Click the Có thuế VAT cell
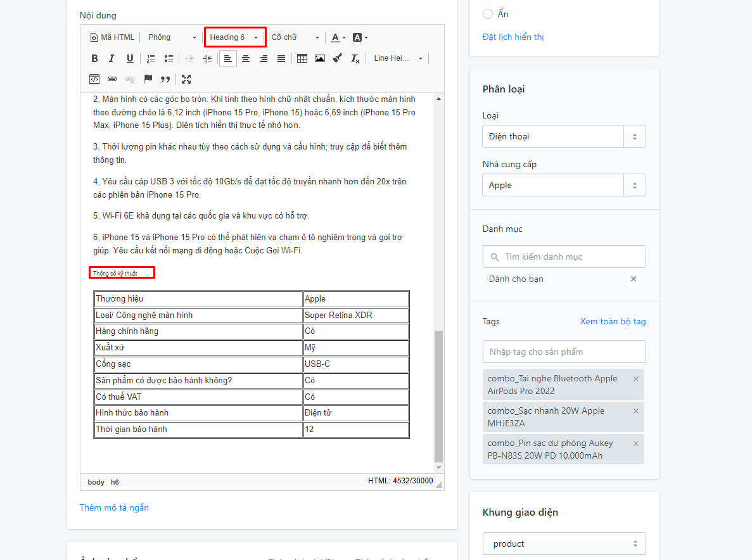Image resolution: width=752 pixels, height=560 pixels. pyautogui.click(x=198, y=397)
